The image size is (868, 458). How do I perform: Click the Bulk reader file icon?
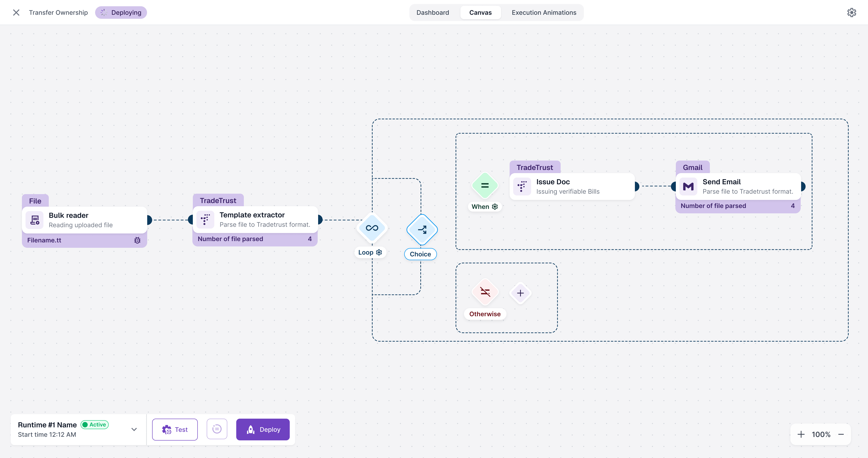35,220
